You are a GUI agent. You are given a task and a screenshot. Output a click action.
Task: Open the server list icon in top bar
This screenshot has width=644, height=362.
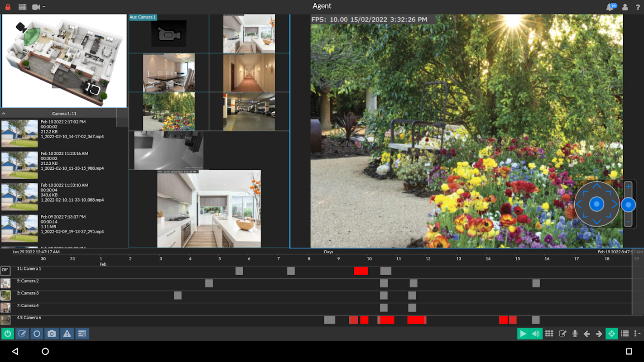[x=23, y=7]
